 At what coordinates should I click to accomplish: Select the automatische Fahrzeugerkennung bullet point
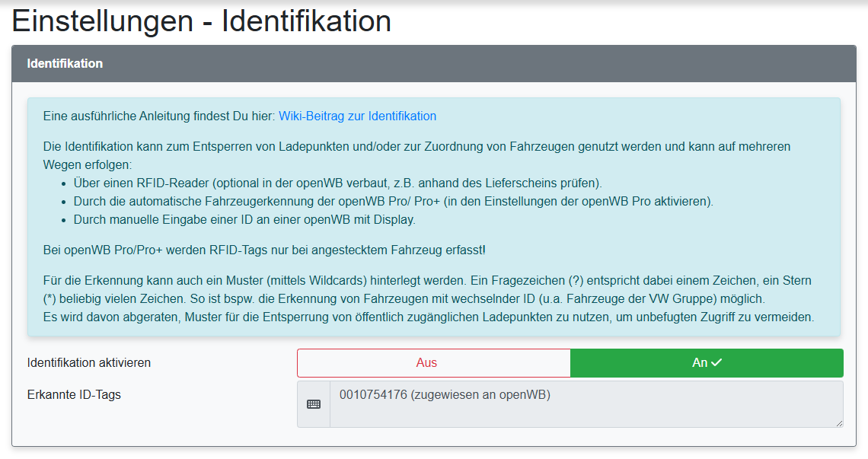pos(393,202)
